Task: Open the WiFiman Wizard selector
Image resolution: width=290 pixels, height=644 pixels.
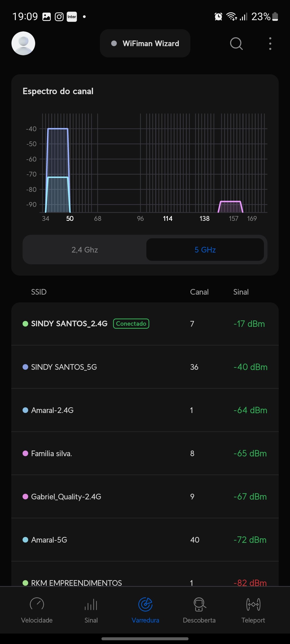Action: coord(145,43)
